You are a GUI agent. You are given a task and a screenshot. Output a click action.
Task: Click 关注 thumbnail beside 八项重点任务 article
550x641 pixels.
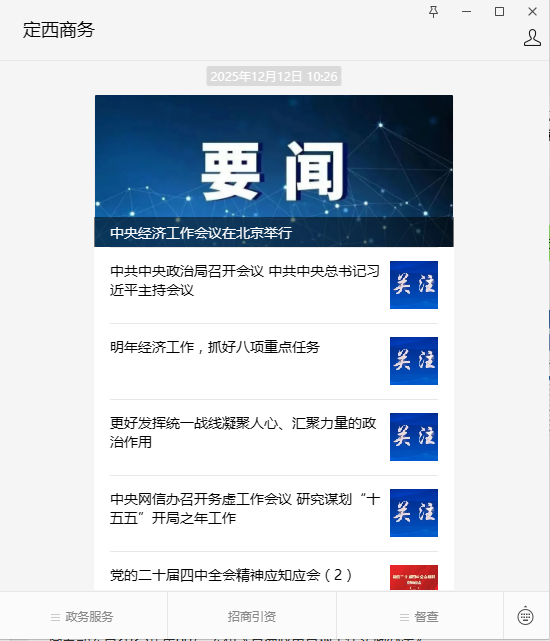[413, 361]
